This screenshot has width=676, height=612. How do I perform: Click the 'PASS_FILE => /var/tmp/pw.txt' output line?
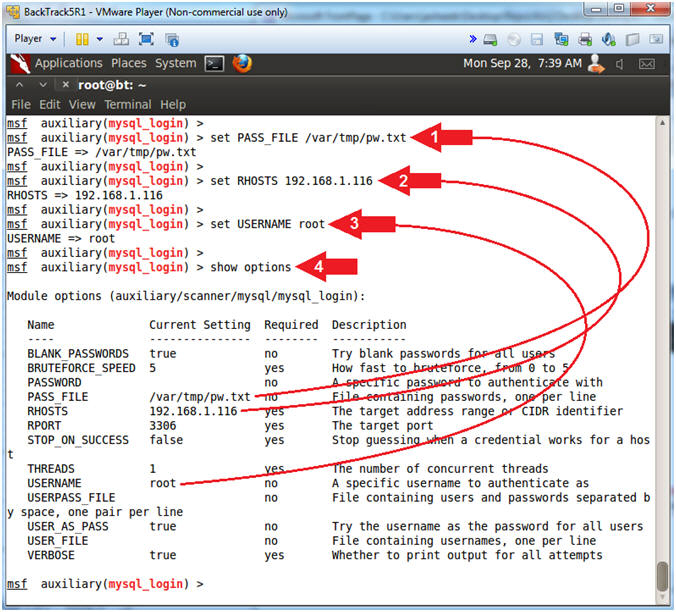102,152
